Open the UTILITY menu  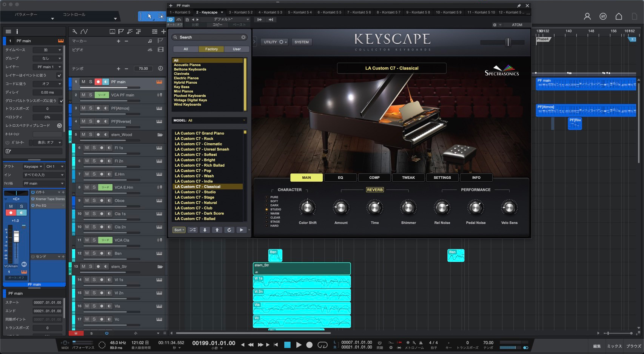[275, 42]
